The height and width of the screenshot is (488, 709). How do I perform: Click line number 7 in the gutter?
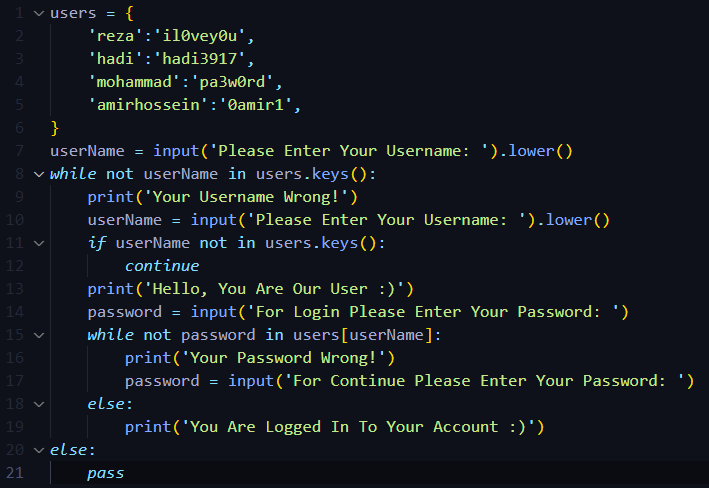[x=19, y=151]
